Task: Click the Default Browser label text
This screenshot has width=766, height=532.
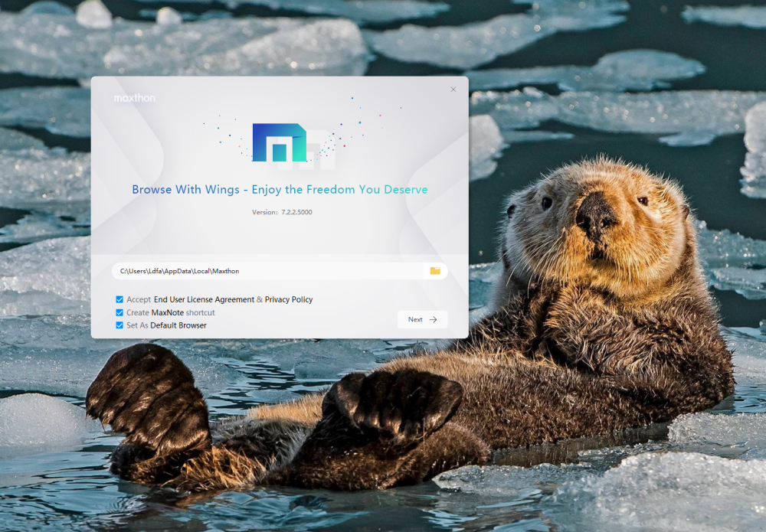Action: click(178, 325)
